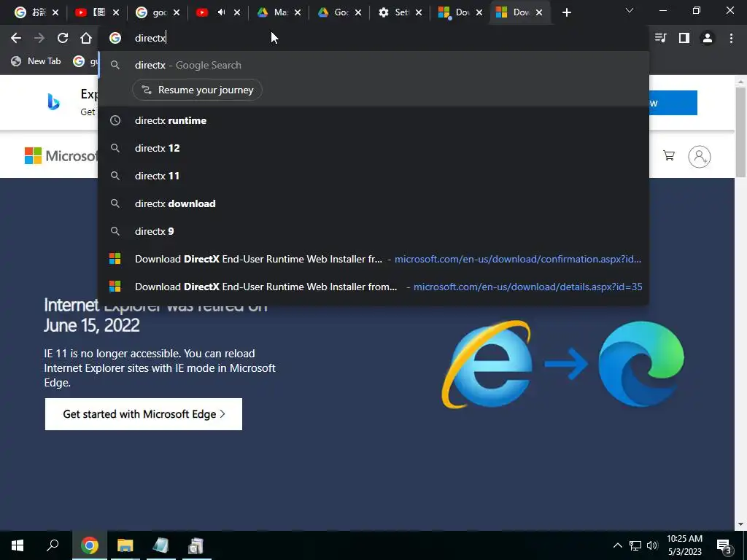Choose 'directx 11' suggestion
The height and width of the screenshot is (560, 747).
click(x=373, y=176)
